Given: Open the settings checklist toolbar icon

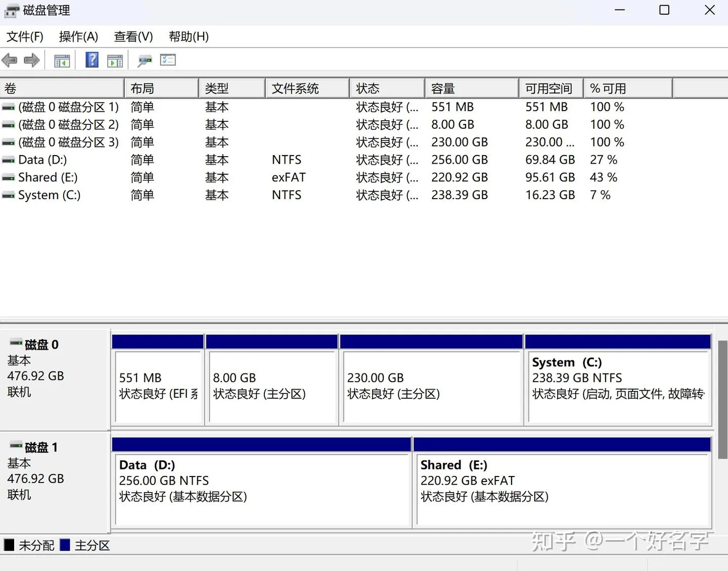Looking at the screenshot, I should click(168, 60).
